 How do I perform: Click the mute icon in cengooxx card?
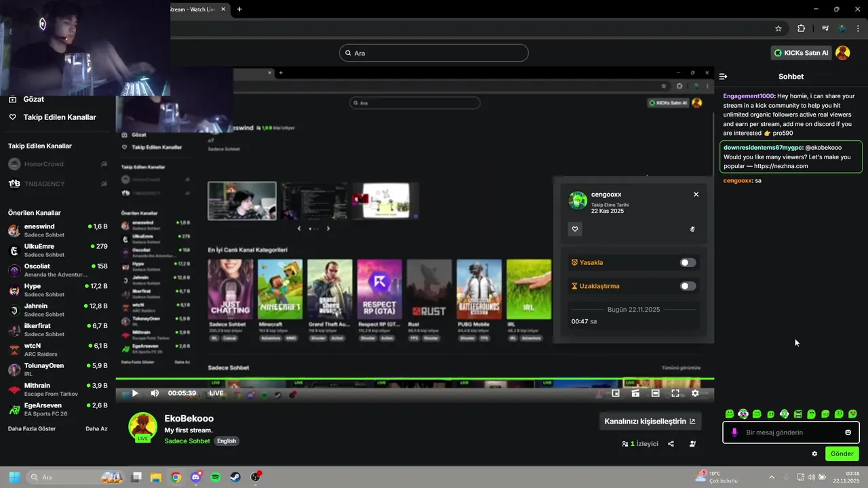point(692,229)
